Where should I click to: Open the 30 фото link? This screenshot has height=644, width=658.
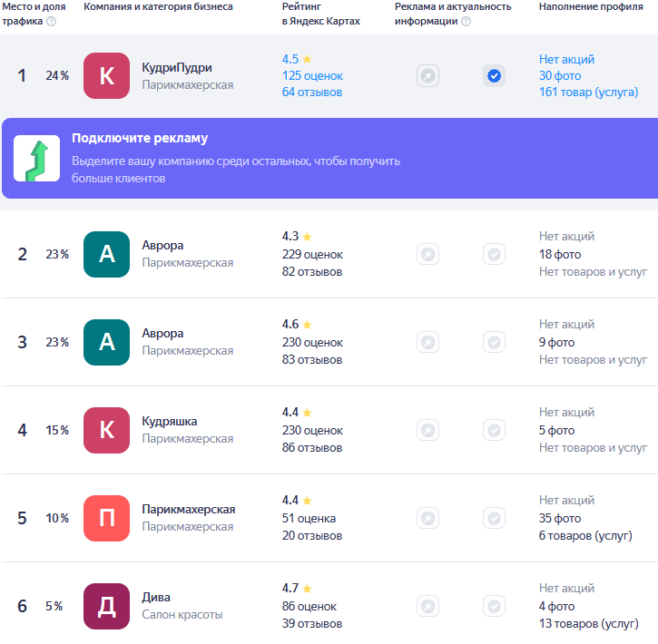(x=560, y=75)
